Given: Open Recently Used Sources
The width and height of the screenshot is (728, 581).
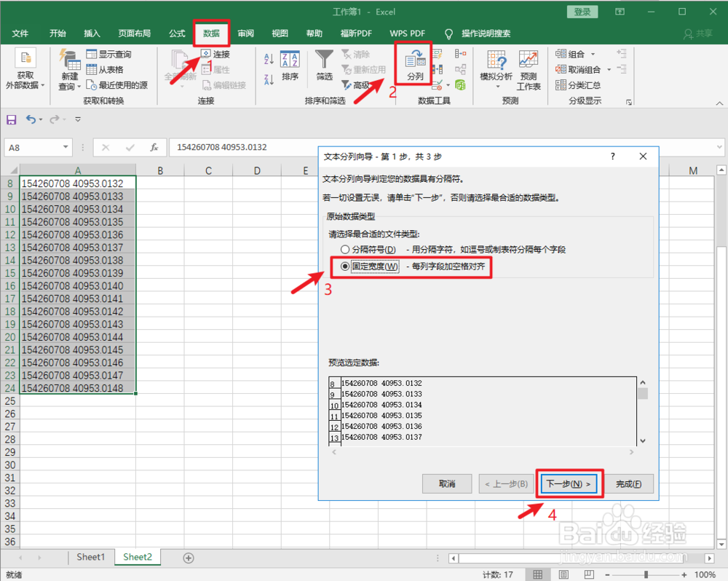Looking at the screenshot, I should pyautogui.click(x=117, y=85).
